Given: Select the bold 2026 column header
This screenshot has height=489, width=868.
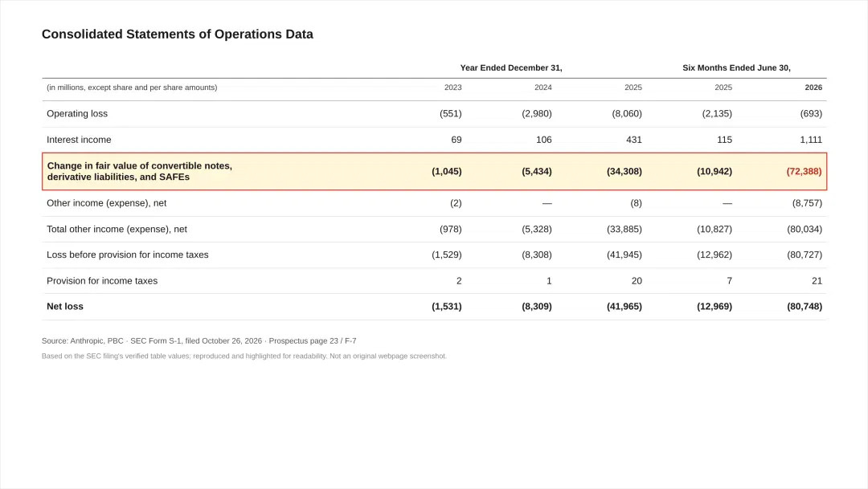Looking at the screenshot, I should [x=813, y=88].
